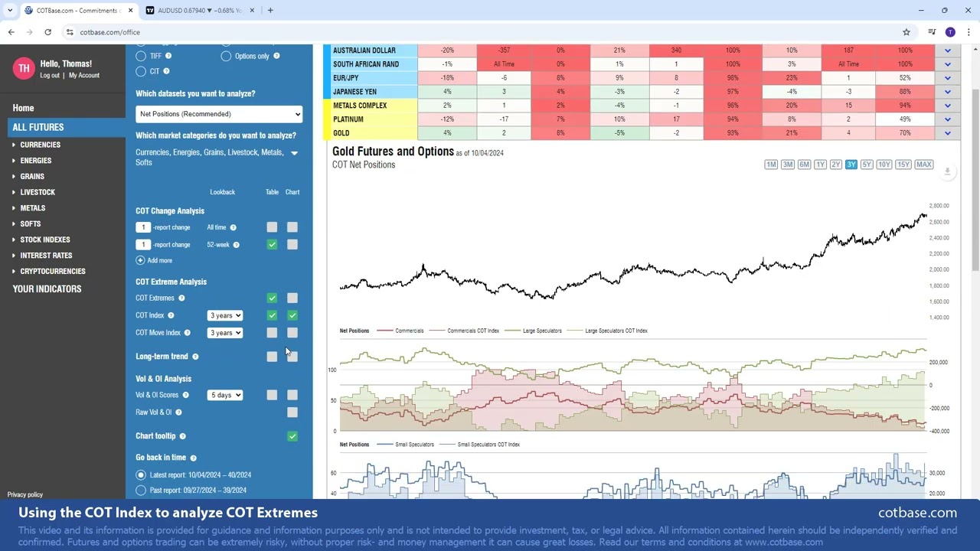The height and width of the screenshot is (551, 980).
Task: Uncheck COT Index Chart checkbox
Action: pyautogui.click(x=292, y=315)
